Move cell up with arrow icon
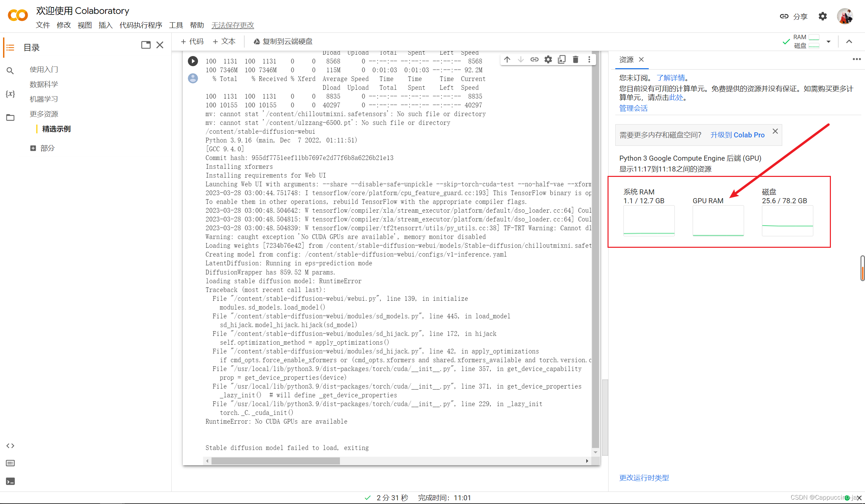The height and width of the screenshot is (504, 865). pos(507,59)
